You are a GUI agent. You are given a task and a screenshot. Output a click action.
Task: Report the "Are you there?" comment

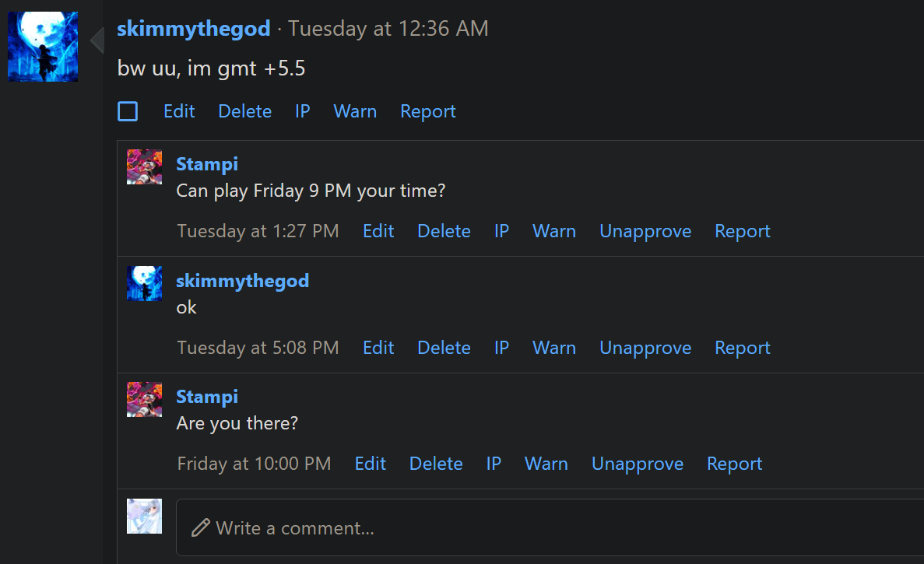point(734,464)
